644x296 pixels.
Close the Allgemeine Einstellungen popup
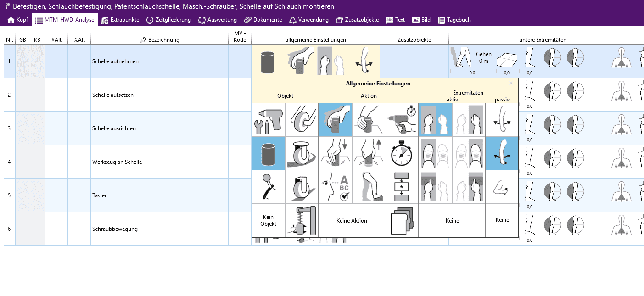511,84
